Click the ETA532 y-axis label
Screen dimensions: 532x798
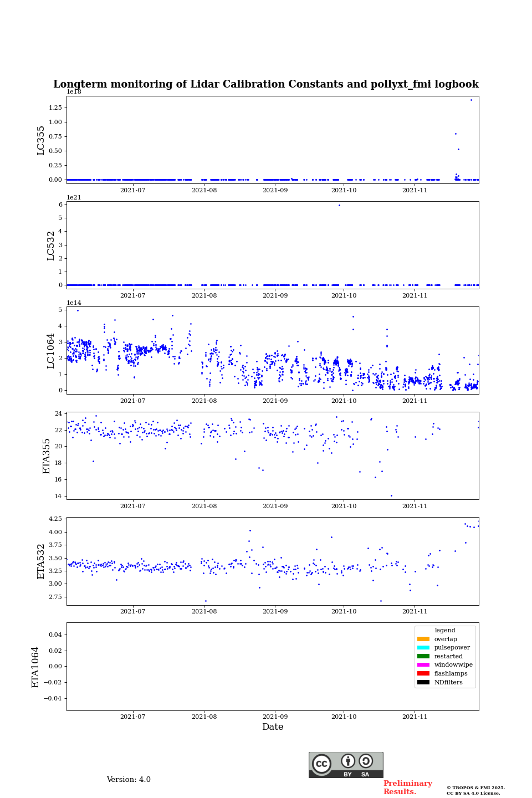(41, 561)
